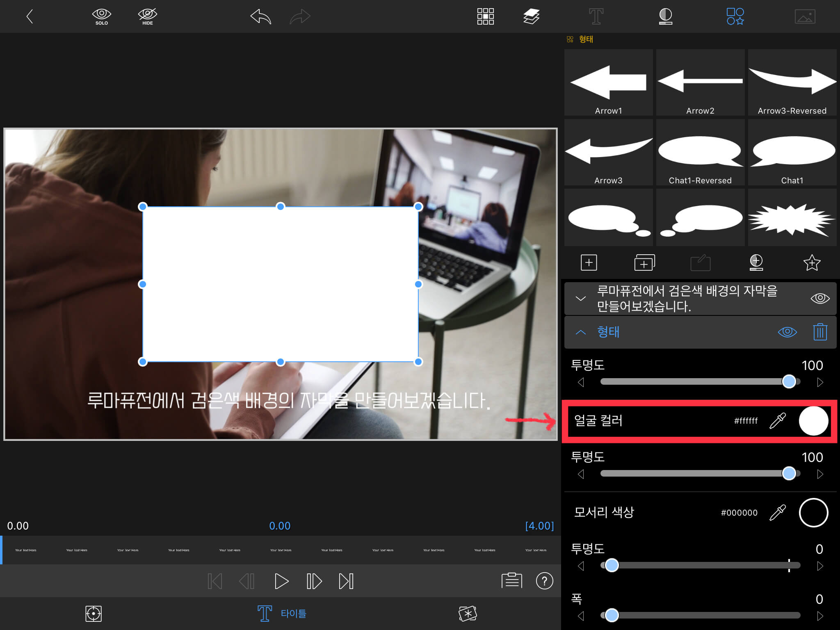The height and width of the screenshot is (630, 840).
Task: Click the white 얼굴 컬러 color swatch
Action: click(x=813, y=421)
